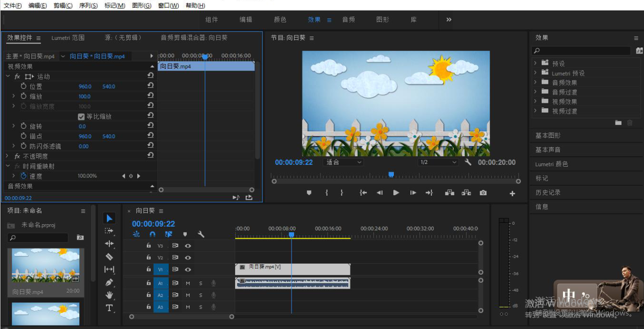This screenshot has width=644, height=329.
Task: Click the Add Marker button in program monitor
Action: 309,193
